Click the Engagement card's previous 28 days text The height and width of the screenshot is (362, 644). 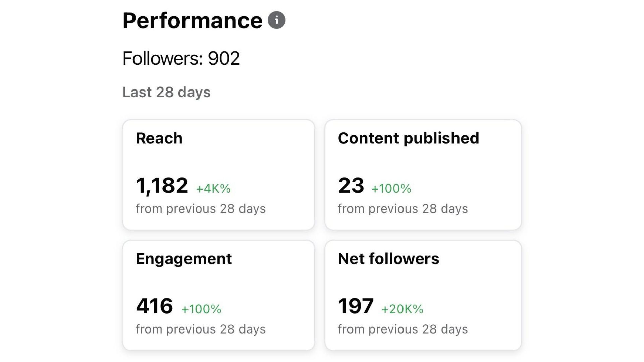pyautogui.click(x=201, y=329)
